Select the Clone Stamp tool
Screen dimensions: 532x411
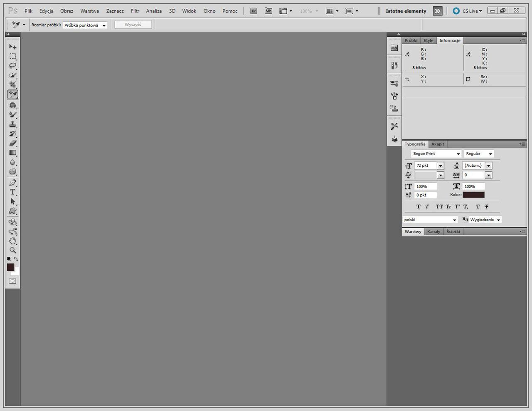13,124
